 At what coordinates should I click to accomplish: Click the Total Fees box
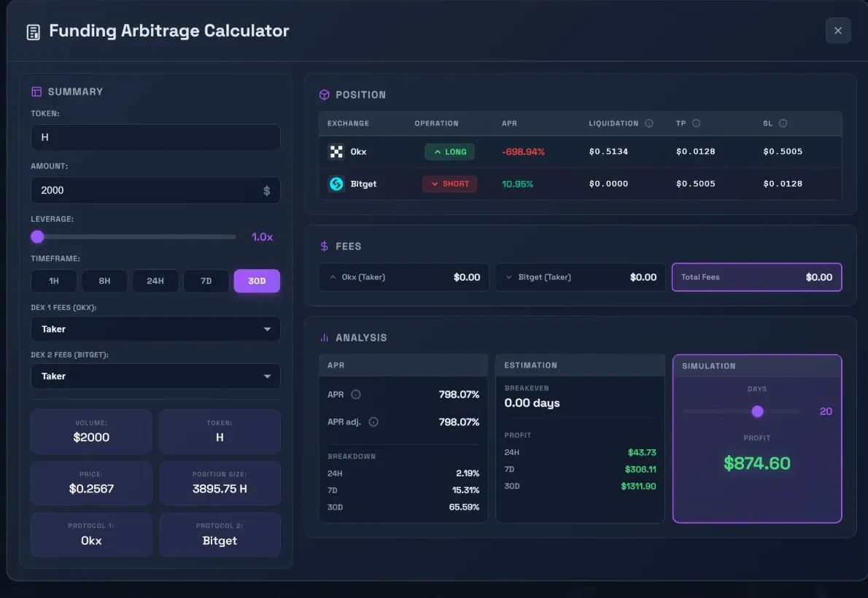pos(756,277)
